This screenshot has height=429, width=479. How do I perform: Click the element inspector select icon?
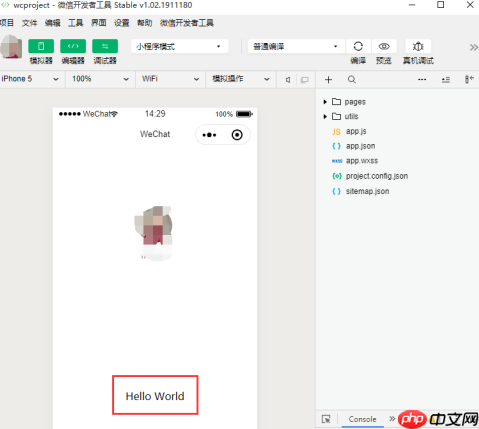pyautogui.click(x=326, y=419)
